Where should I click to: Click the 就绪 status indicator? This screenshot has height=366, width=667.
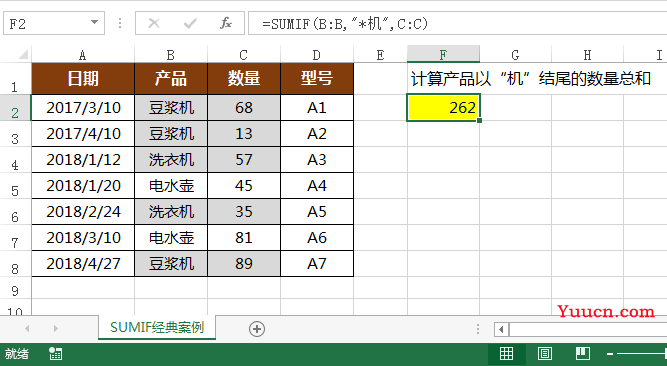click(17, 354)
